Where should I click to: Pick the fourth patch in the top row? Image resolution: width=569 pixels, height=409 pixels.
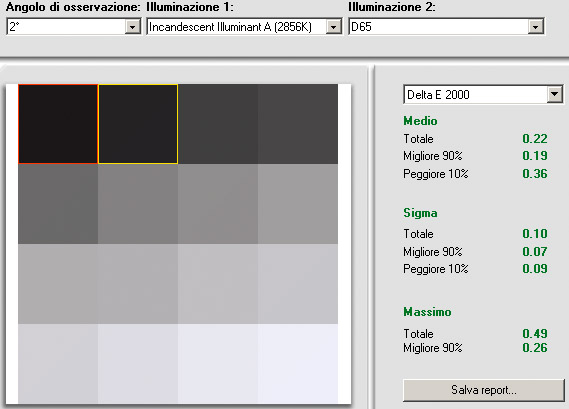pyautogui.click(x=298, y=124)
